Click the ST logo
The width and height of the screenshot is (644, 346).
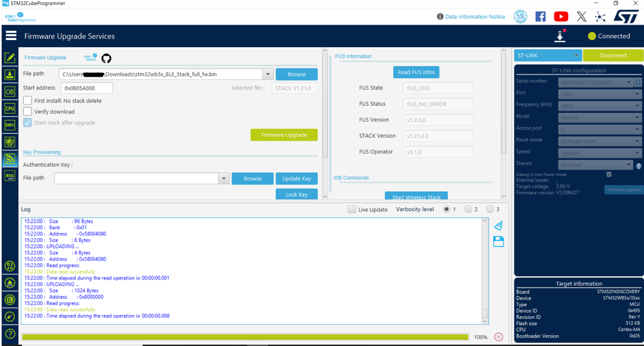[x=626, y=16]
